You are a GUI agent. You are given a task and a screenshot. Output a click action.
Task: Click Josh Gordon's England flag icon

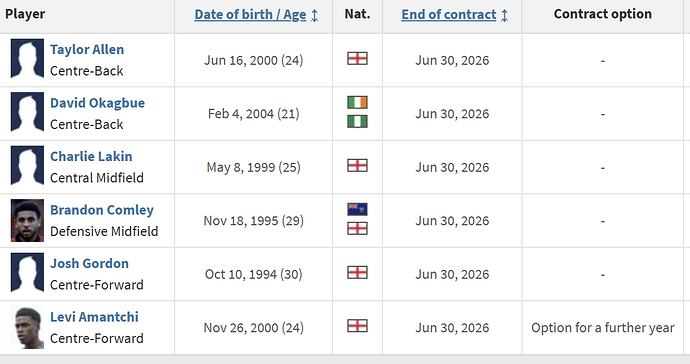point(357,272)
